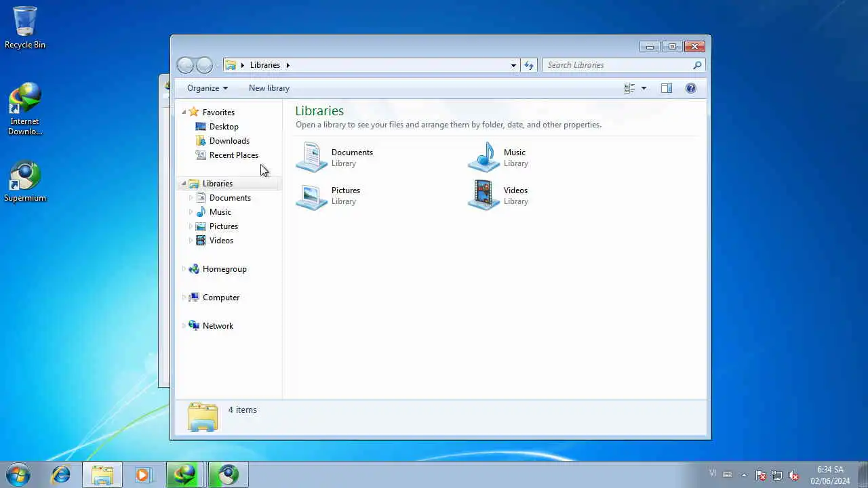
Task: Click the network status tray icon
Action: point(777,475)
